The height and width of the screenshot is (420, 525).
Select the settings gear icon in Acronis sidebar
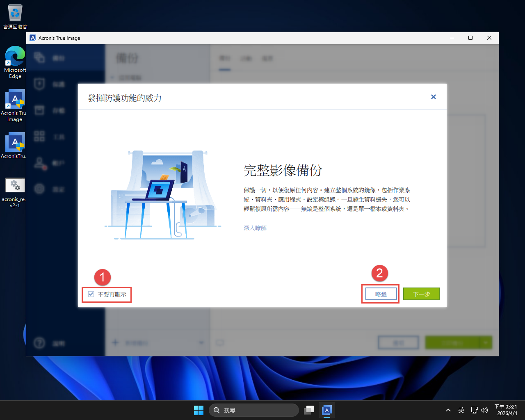pos(39,189)
